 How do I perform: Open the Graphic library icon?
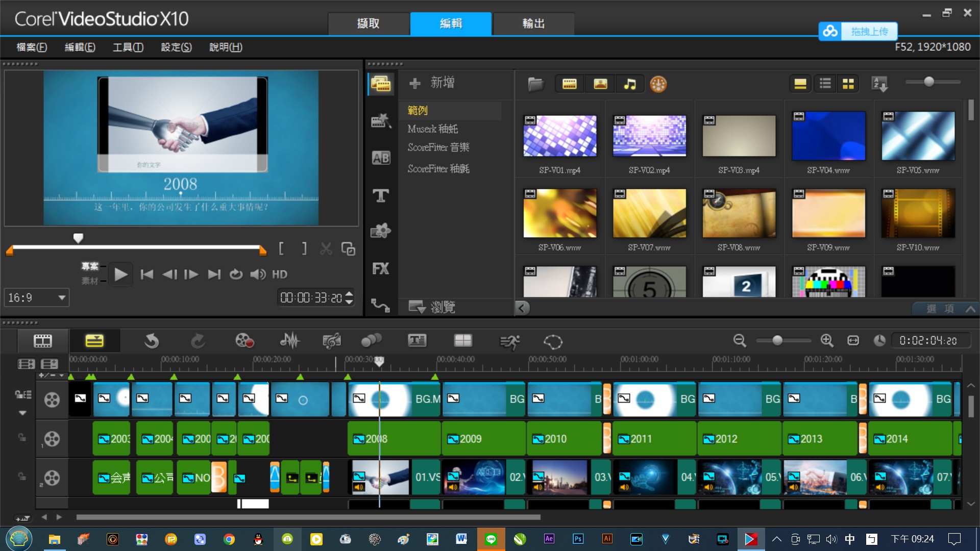pos(381,232)
